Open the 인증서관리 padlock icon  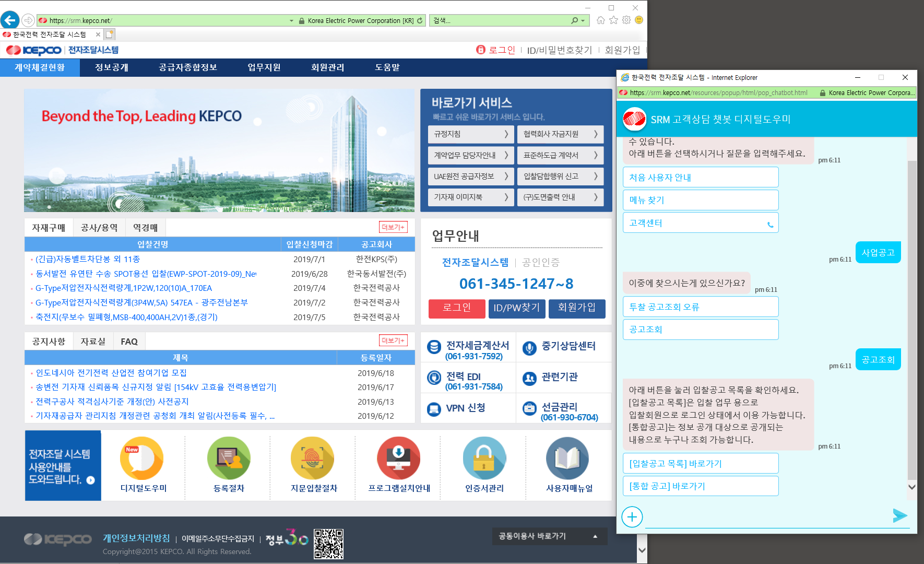coord(484,458)
